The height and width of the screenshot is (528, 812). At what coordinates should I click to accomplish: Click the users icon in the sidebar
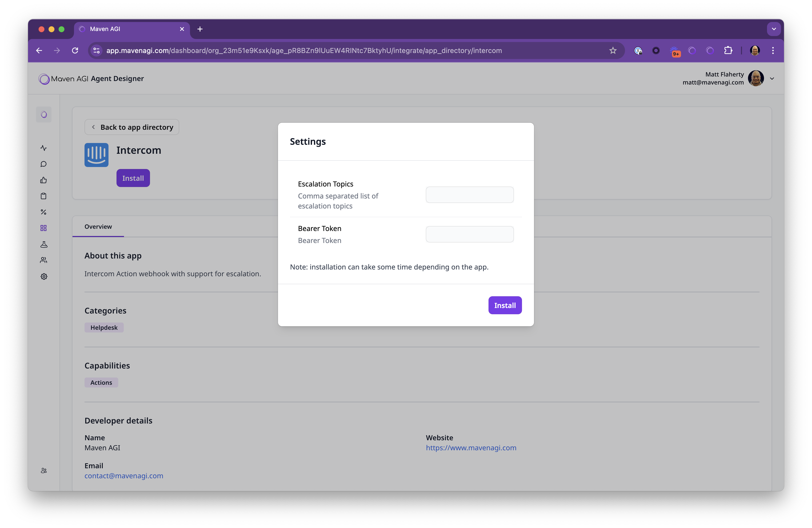tap(44, 260)
